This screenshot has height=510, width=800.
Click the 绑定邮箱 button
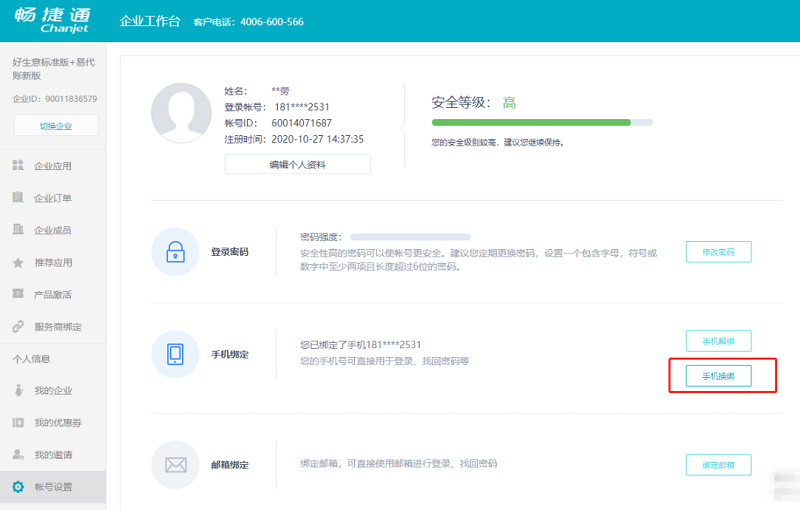click(718, 465)
